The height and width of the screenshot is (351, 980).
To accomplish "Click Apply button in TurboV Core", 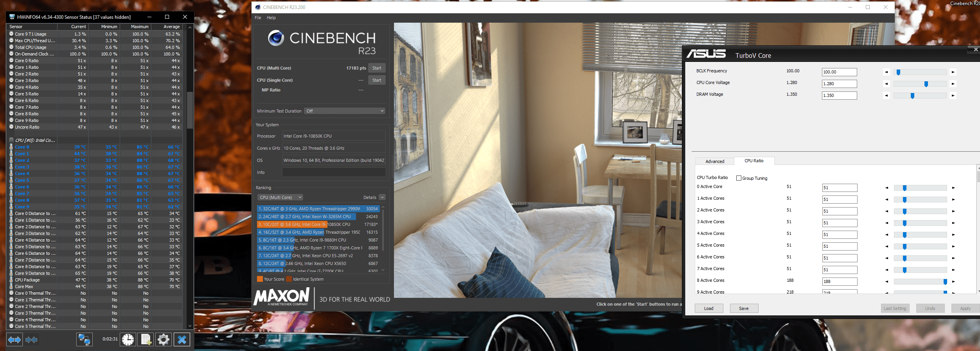I will coord(965,308).
